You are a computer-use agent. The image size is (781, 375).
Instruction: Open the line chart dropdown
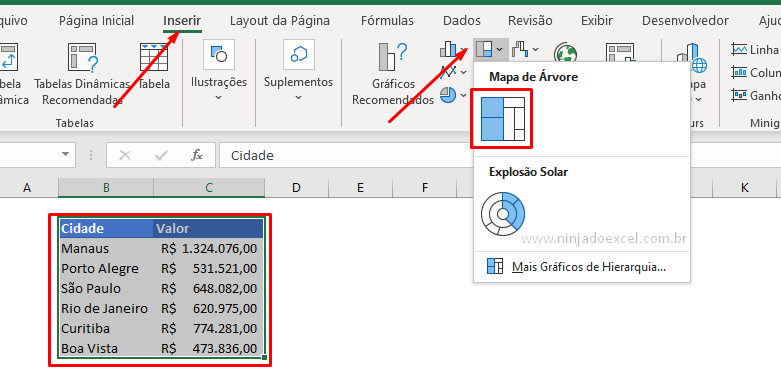tap(453, 72)
